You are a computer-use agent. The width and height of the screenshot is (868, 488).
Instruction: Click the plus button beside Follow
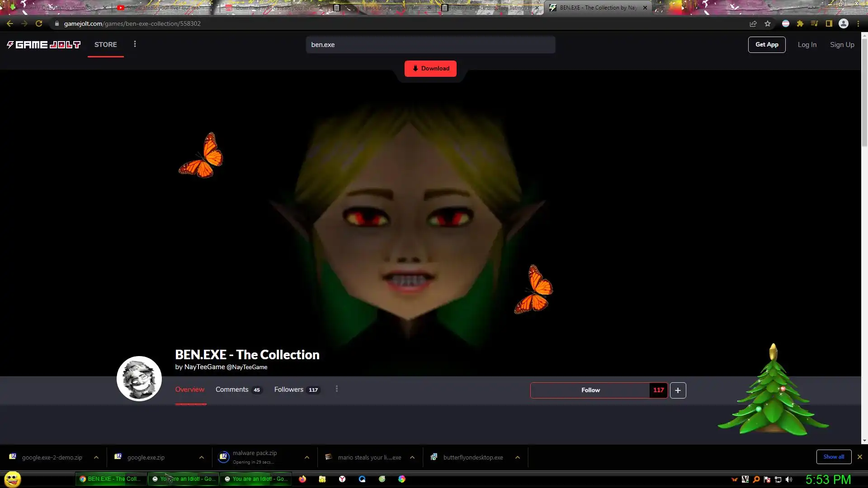(x=678, y=390)
